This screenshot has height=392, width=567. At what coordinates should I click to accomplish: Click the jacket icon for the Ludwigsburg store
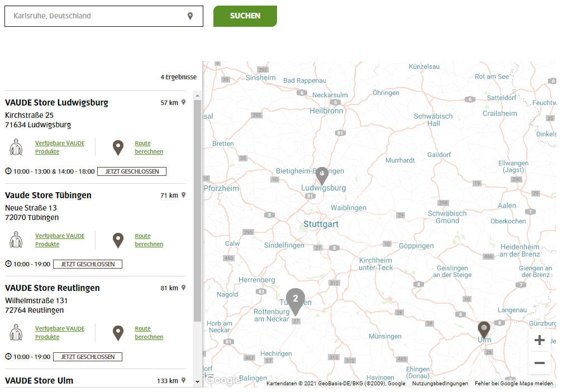click(x=16, y=147)
